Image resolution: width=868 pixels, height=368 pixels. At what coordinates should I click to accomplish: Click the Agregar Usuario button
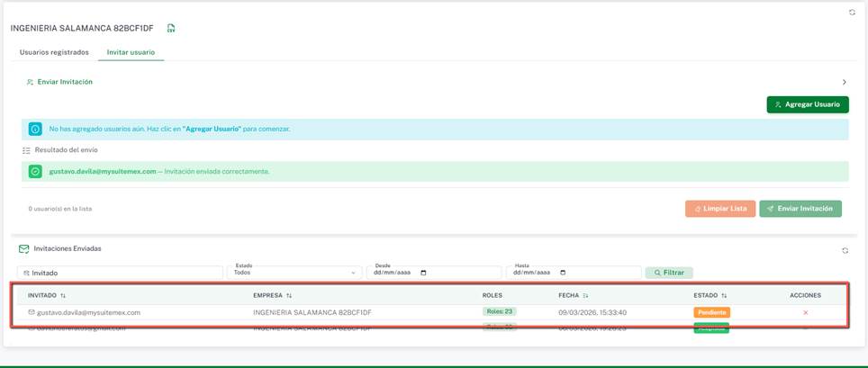click(808, 104)
